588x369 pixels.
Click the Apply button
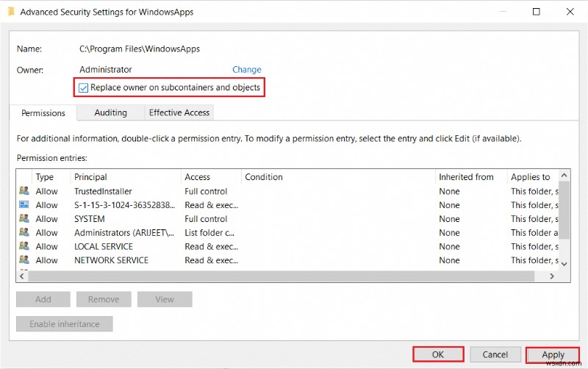tap(553, 354)
